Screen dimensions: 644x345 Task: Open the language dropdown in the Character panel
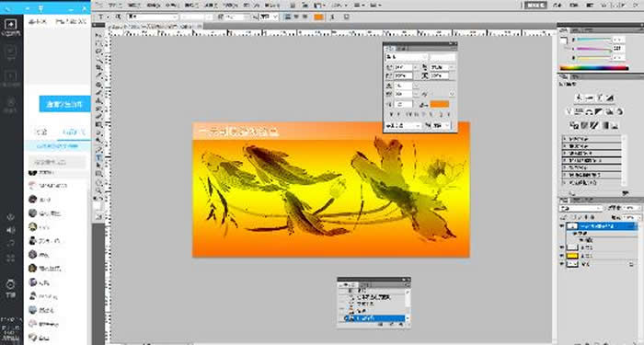pos(403,125)
